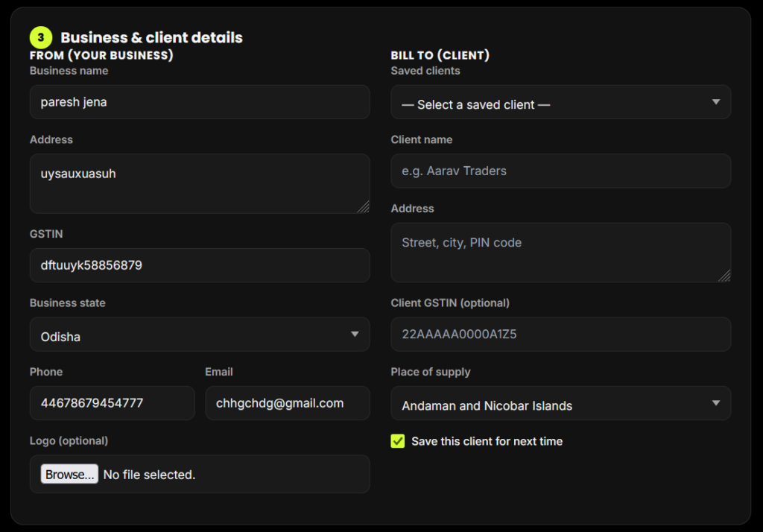
Task: Click the No file selected text
Action: [149, 475]
